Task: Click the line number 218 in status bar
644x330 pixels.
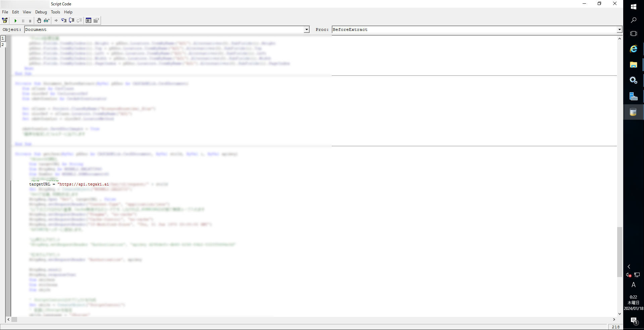Action: (616, 327)
